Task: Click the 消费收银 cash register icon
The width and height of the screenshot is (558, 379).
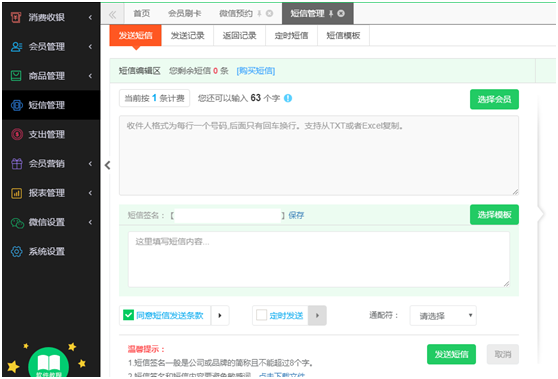Action: pyautogui.click(x=16, y=17)
